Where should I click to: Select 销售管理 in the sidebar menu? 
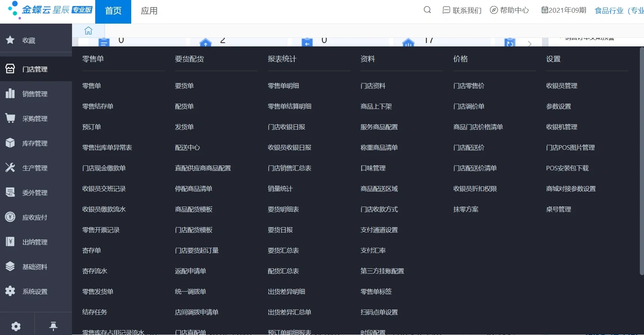(x=34, y=94)
